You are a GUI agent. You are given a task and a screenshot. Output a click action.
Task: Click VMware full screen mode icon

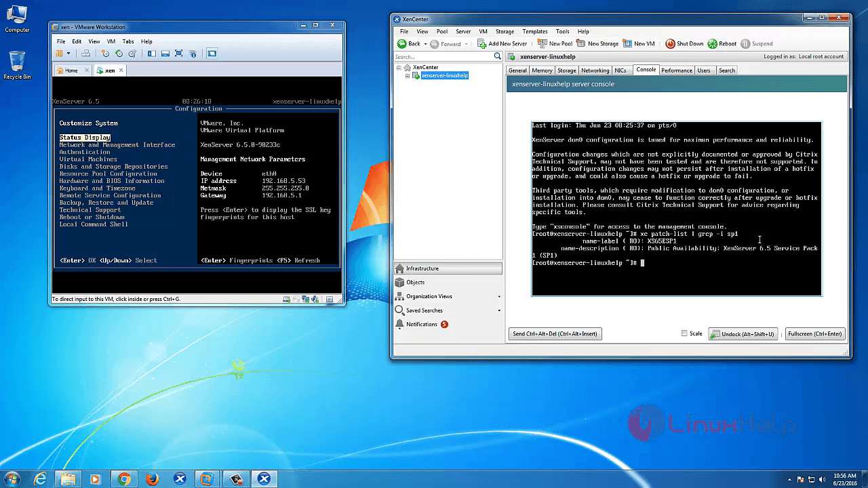[x=179, y=53]
